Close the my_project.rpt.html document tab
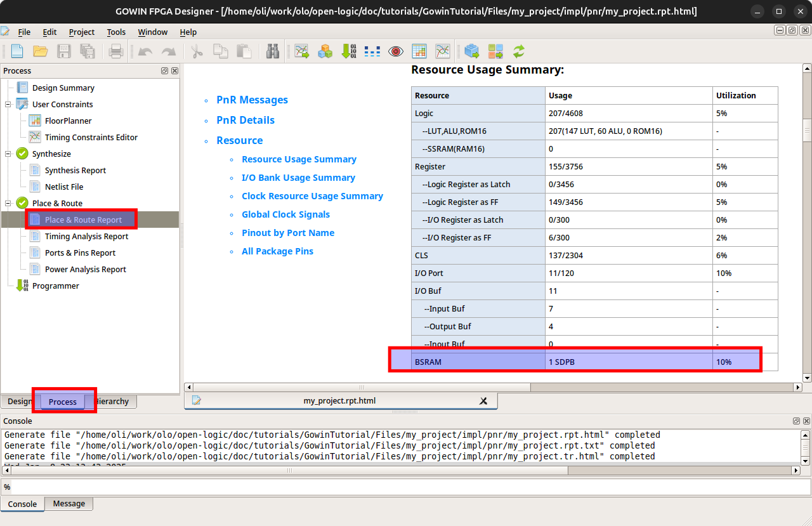 coord(483,401)
